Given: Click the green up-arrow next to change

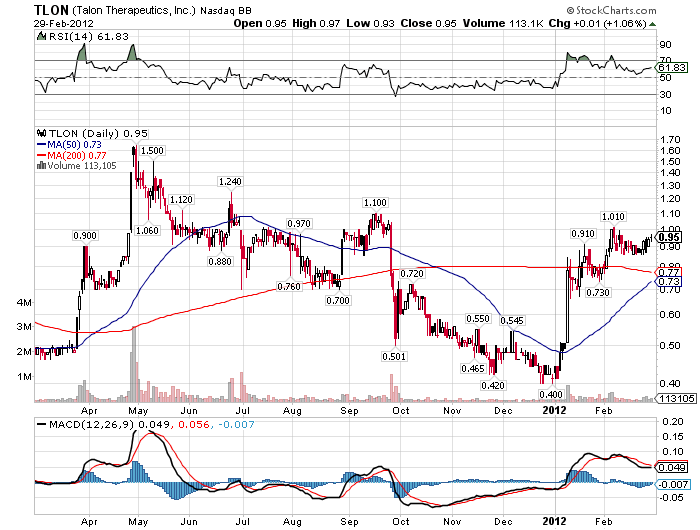Looking at the screenshot, I should (652, 24).
